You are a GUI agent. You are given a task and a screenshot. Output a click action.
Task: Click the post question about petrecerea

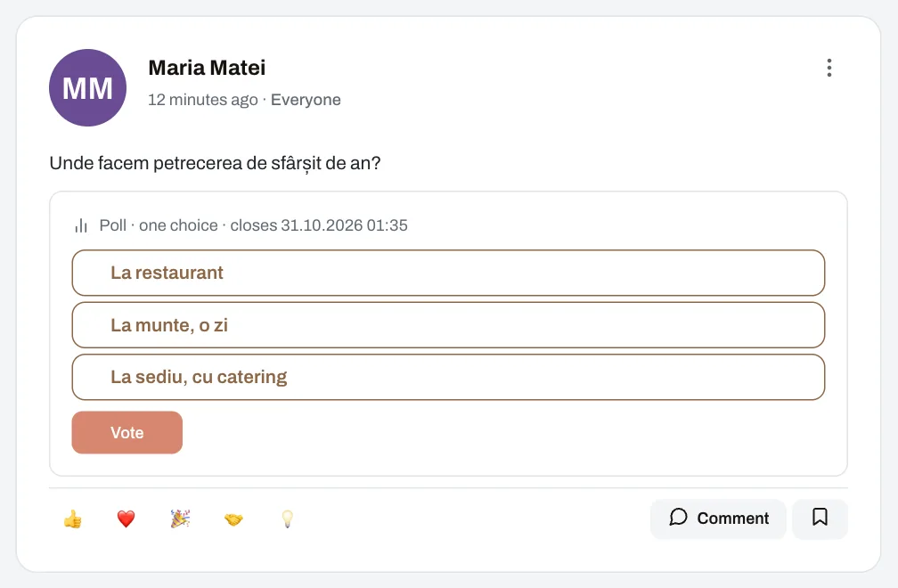pyautogui.click(x=215, y=163)
